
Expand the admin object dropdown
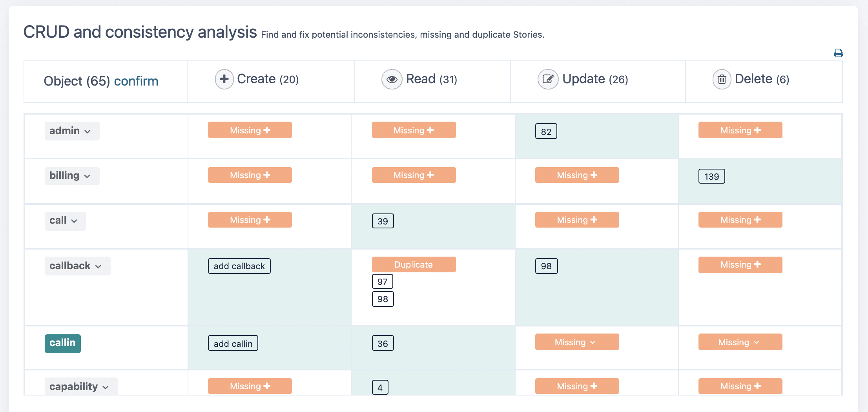(72, 131)
